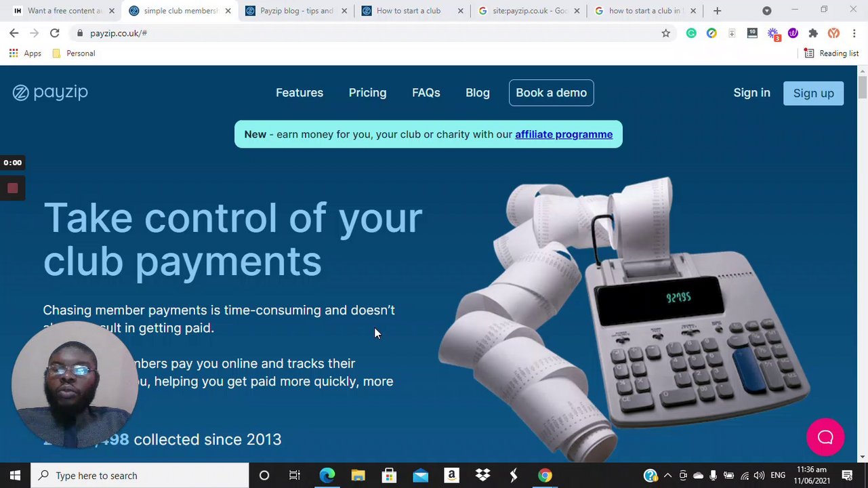Viewport: 868px width, 488px height.
Task: Show hidden system tray icons
Action: coord(668,475)
